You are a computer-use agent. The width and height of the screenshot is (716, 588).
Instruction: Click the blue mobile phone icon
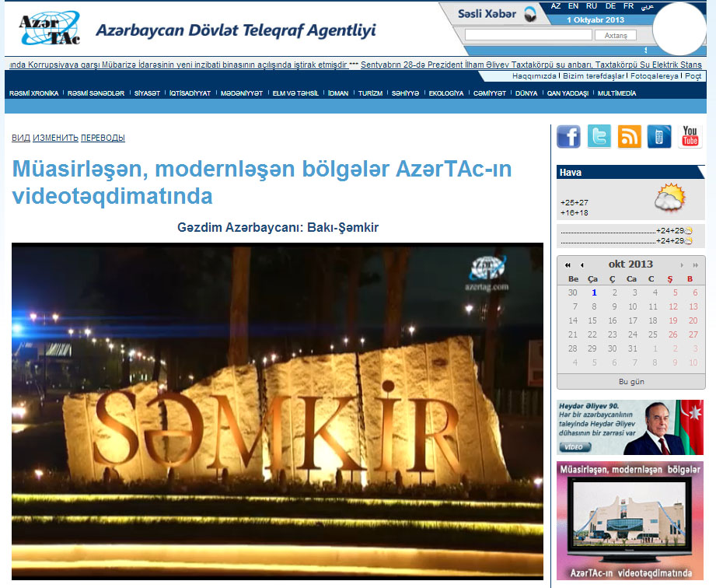tap(659, 137)
